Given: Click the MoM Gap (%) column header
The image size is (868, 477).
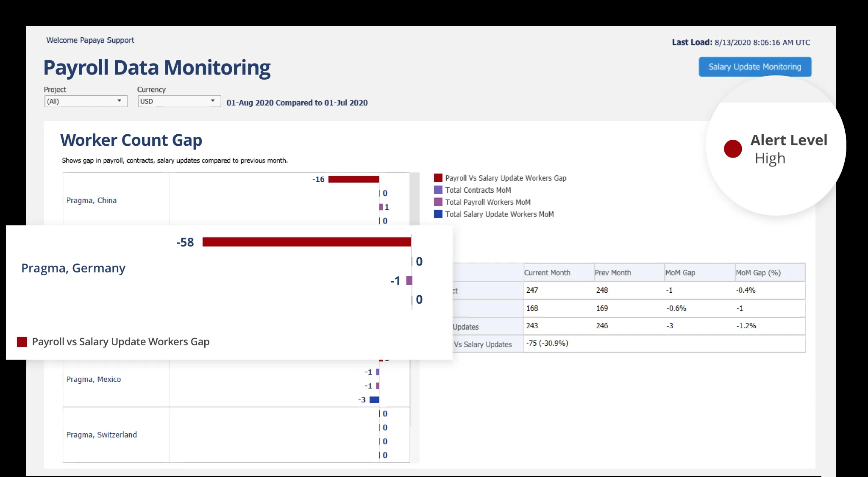Looking at the screenshot, I should pyautogui.click(x=770, y=272).
